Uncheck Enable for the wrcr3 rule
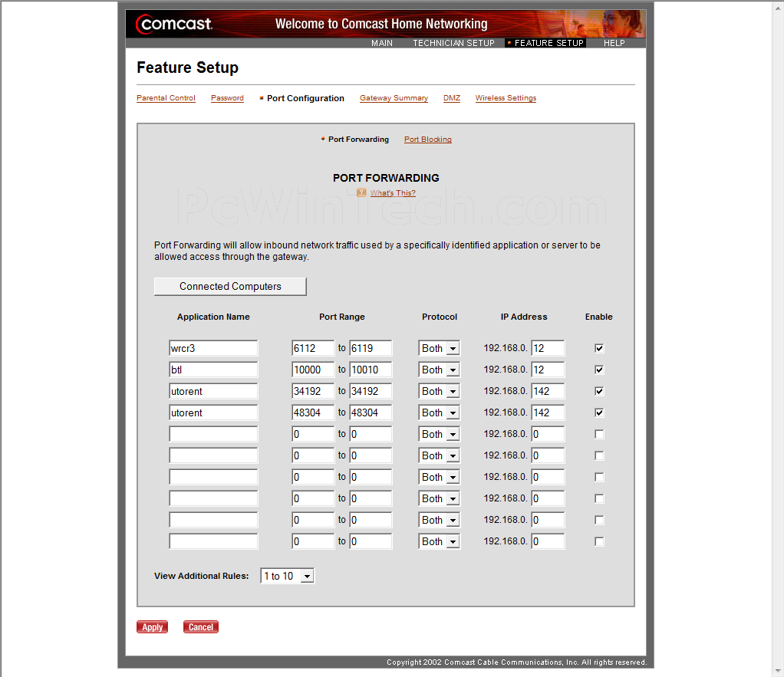The height and width of the screenshot is (677, 784). (599, 348)
